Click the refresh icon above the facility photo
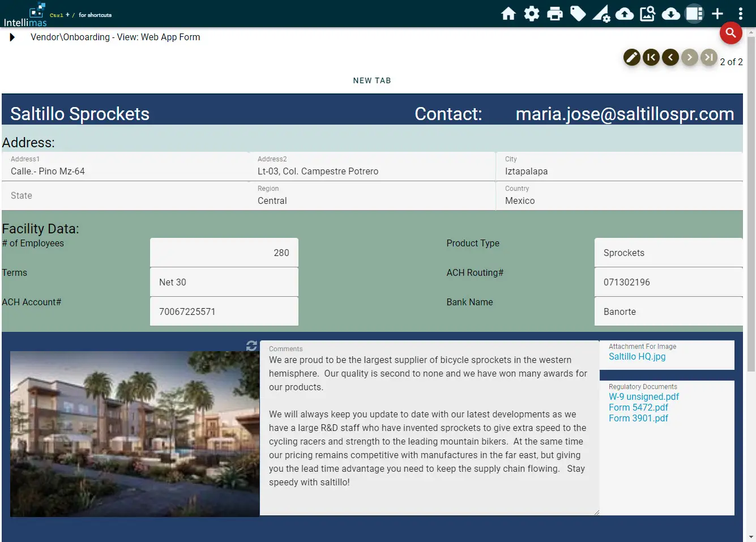This screenshot has height=542, width=756. (x=251, y=344)
